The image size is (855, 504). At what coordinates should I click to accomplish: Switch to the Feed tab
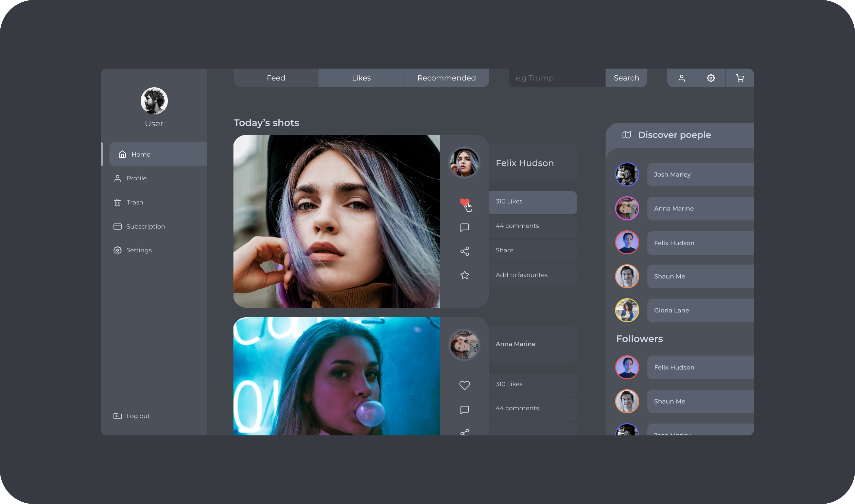click(276, 78)
